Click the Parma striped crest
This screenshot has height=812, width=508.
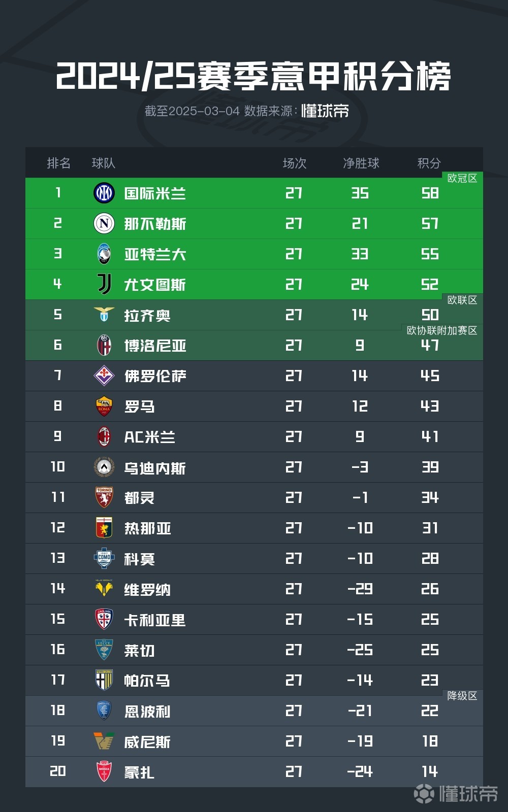pos(104,680)
